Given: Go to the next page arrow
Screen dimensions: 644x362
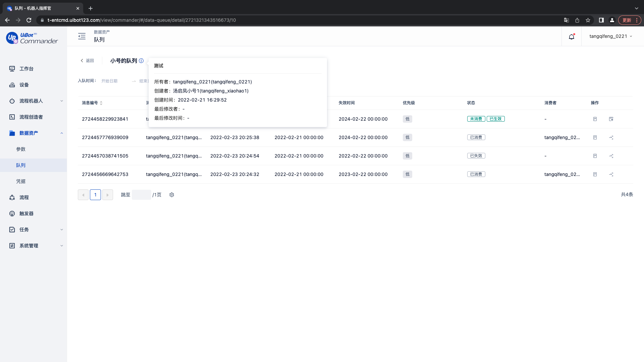Looking at the screenshot, I should click(x=107, y=195).
